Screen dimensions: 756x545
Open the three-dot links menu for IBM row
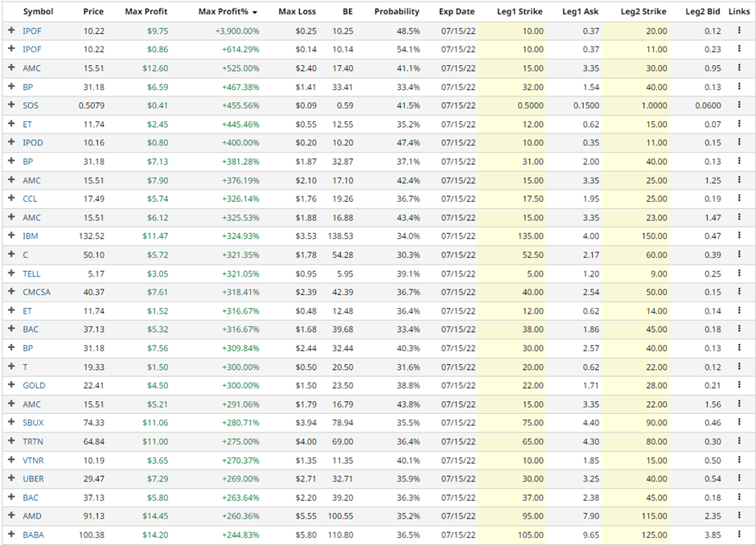(x=738, y=236)
